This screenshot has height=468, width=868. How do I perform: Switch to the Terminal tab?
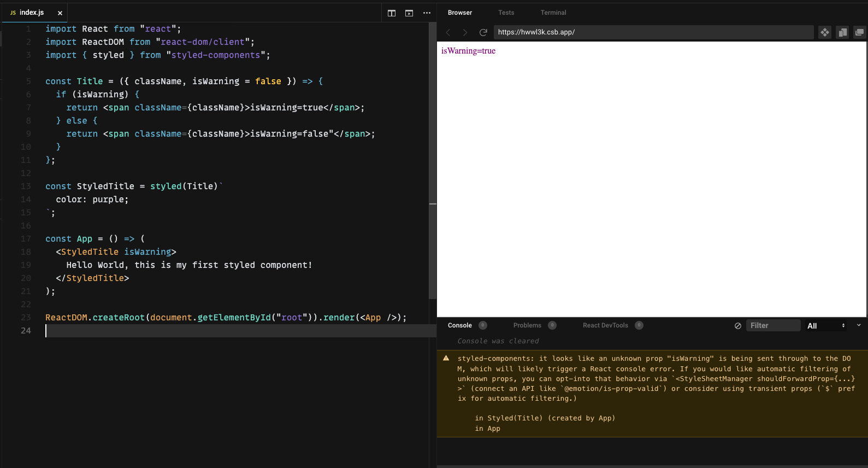pos(553,13)
